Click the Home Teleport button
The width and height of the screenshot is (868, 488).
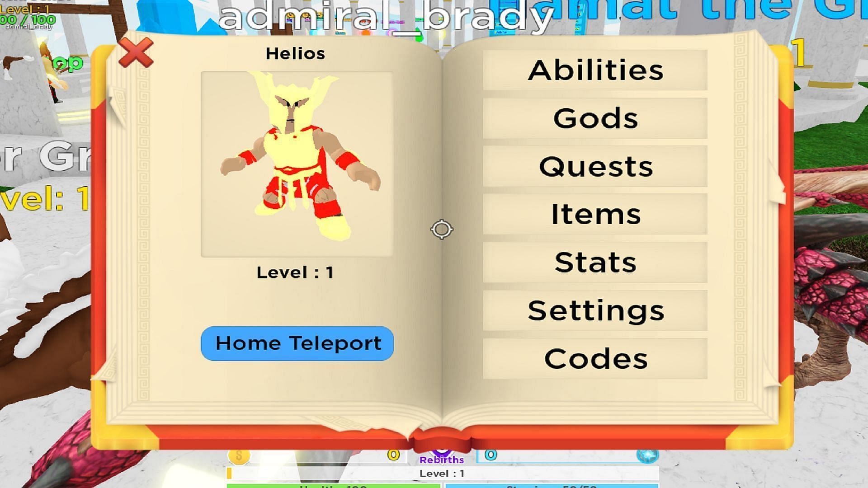point(297,343)
